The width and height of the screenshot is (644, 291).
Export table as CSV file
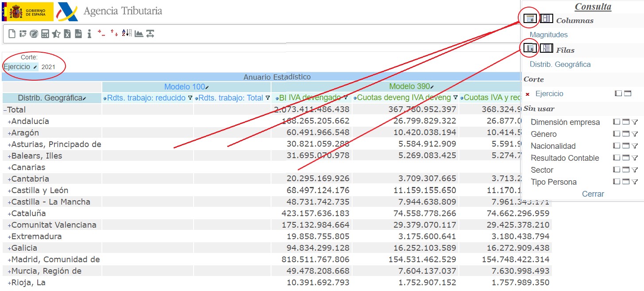[78, 34]
